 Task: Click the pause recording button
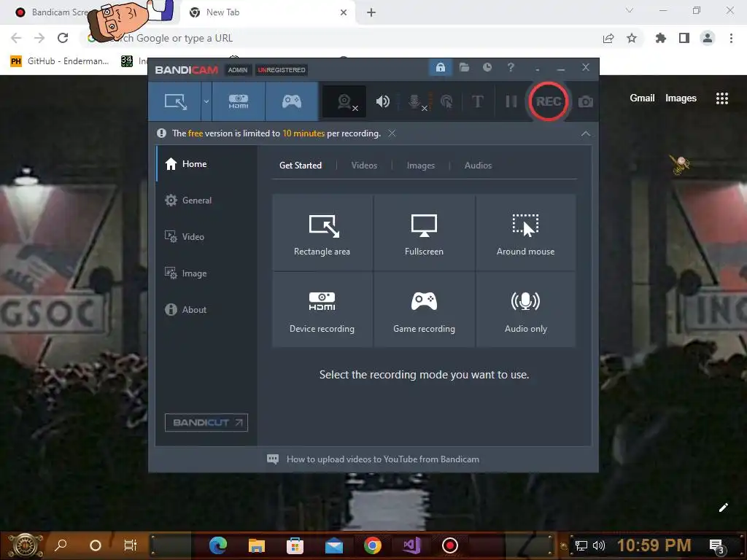click(x=511, y=101)
